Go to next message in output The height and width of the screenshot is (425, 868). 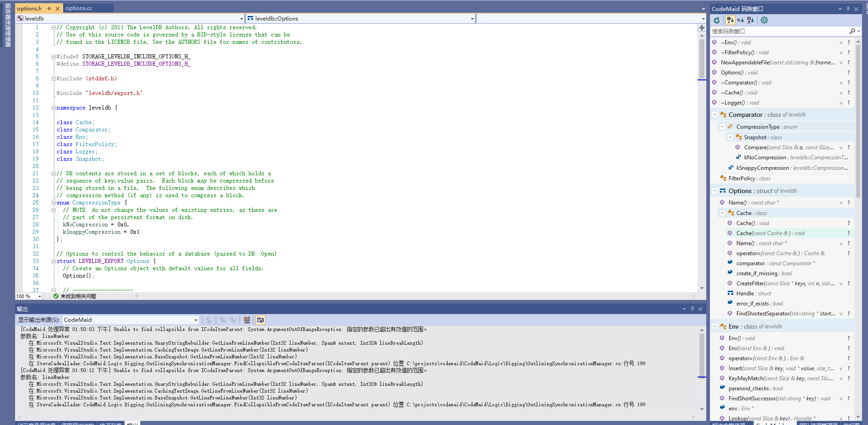[233, 320]
